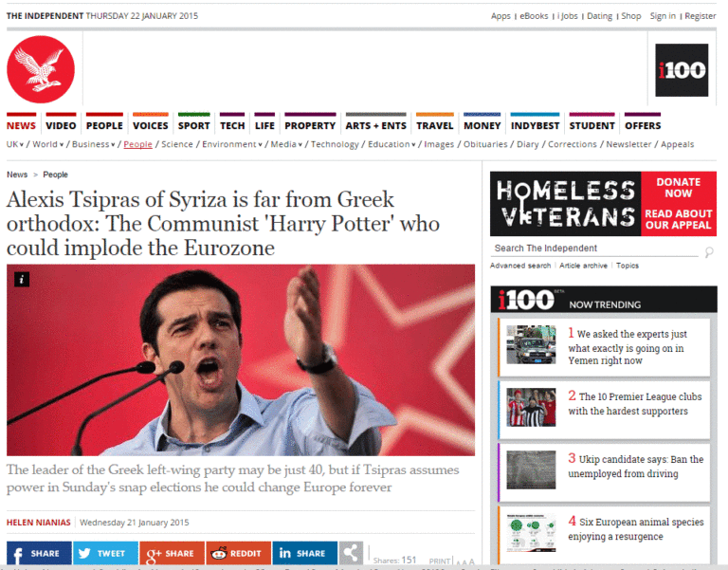This screenshot has height=570, width=728.
Task: Open the VOICES section tab
Action: pos(151,125)
